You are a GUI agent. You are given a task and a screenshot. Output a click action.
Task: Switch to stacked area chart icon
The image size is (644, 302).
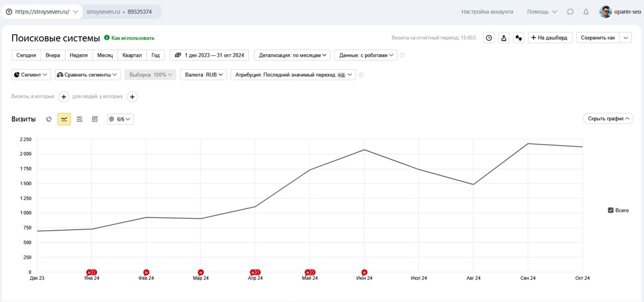click(79, 119)
